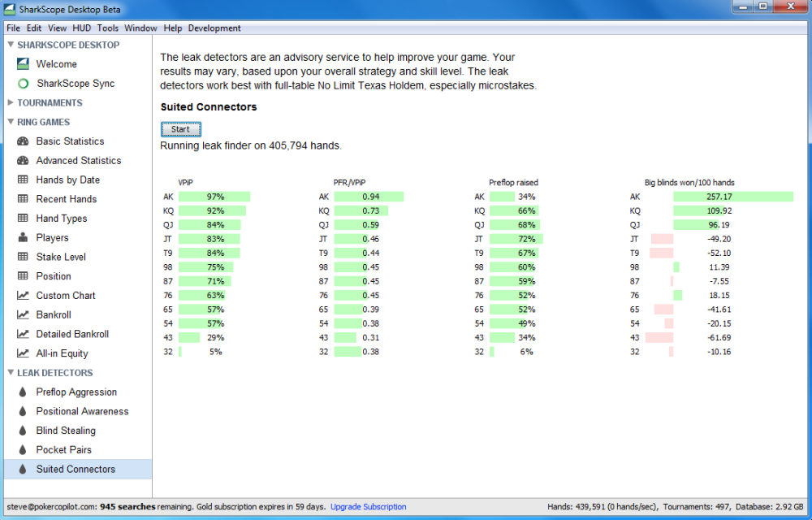This screenshot has height=520, width=812.
Task: Click the Start button
Action: point(181,129)
